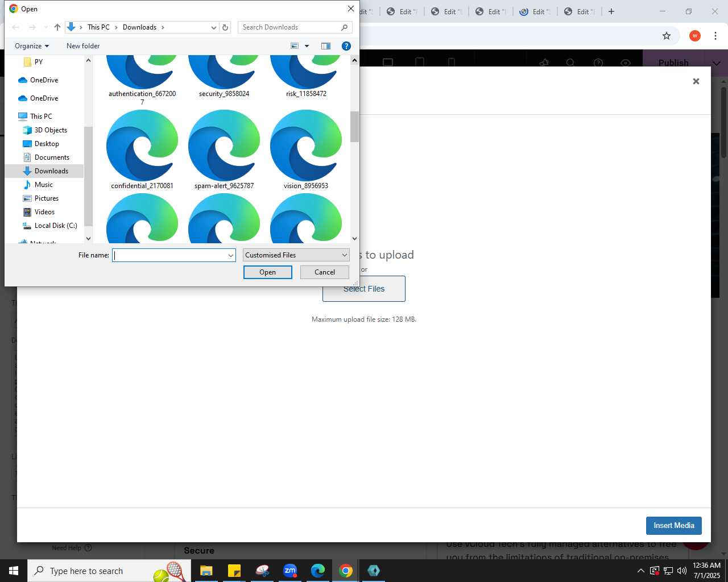Image resolution: width=728 pixels, height=582 pixels.
Task: Bookmark this page with star icon
Action: (667, 36)
